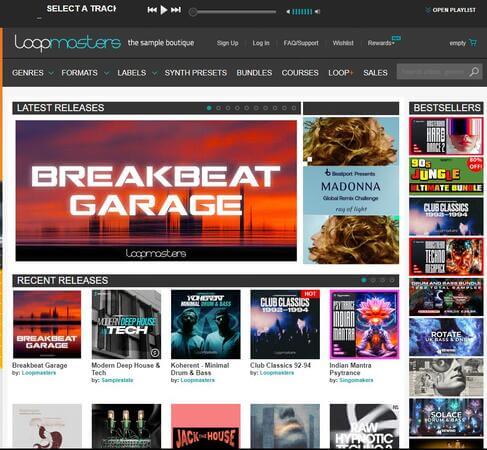This screenshot has height=450, width=487.
Task: Select last Latest Releases carousel dot
Action: 294,108
